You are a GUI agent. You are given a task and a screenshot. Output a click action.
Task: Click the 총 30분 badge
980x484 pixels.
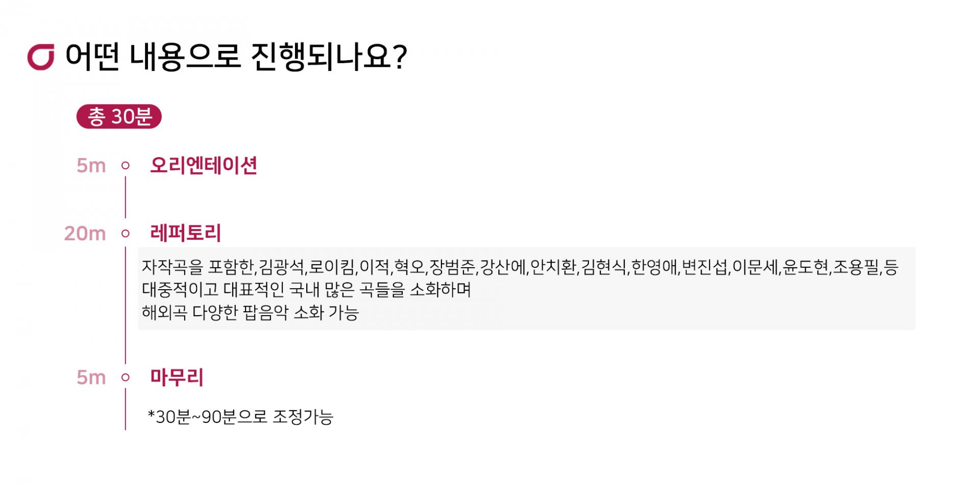[x=119, y=117]
